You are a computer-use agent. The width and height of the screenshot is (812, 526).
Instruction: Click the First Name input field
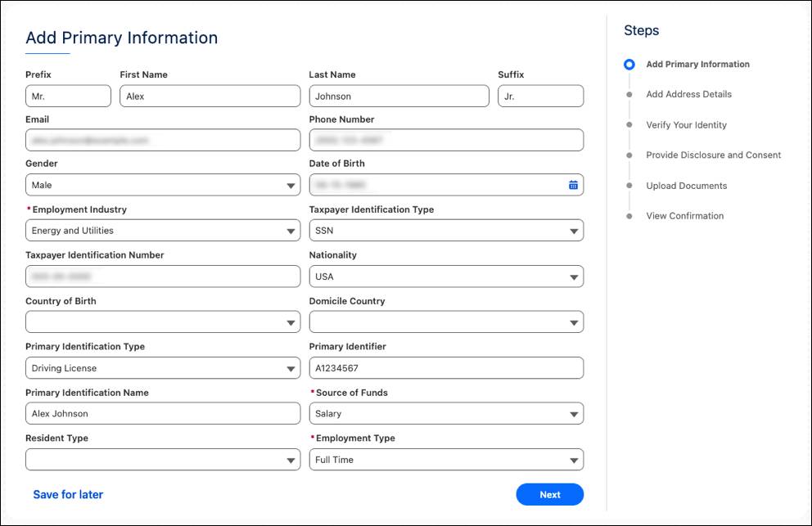[x=209, y=95]
